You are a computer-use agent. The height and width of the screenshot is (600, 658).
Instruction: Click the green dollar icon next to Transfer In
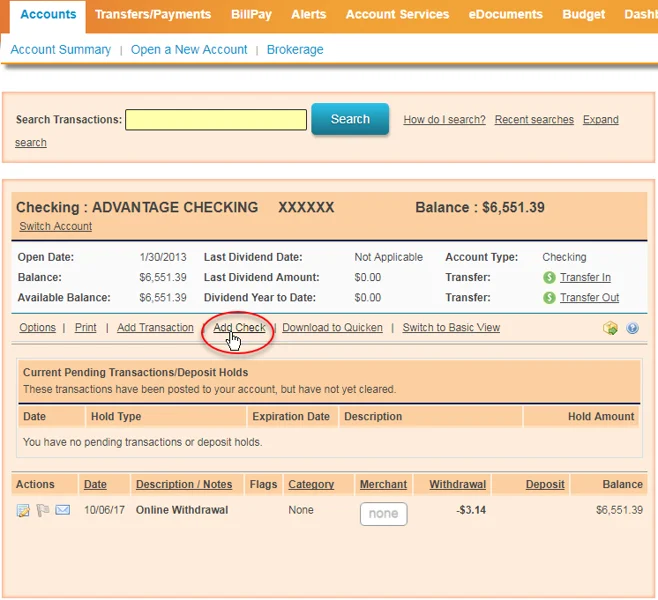pos(549,277)
